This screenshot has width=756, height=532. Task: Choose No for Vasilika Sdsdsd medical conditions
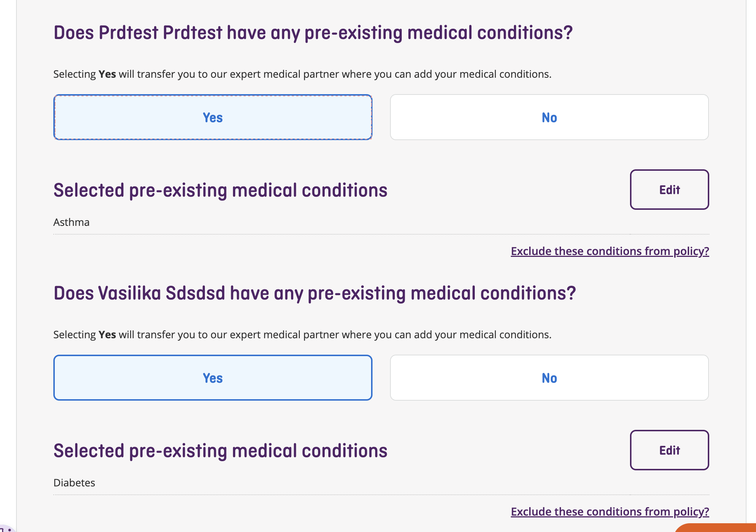point(549,378)
